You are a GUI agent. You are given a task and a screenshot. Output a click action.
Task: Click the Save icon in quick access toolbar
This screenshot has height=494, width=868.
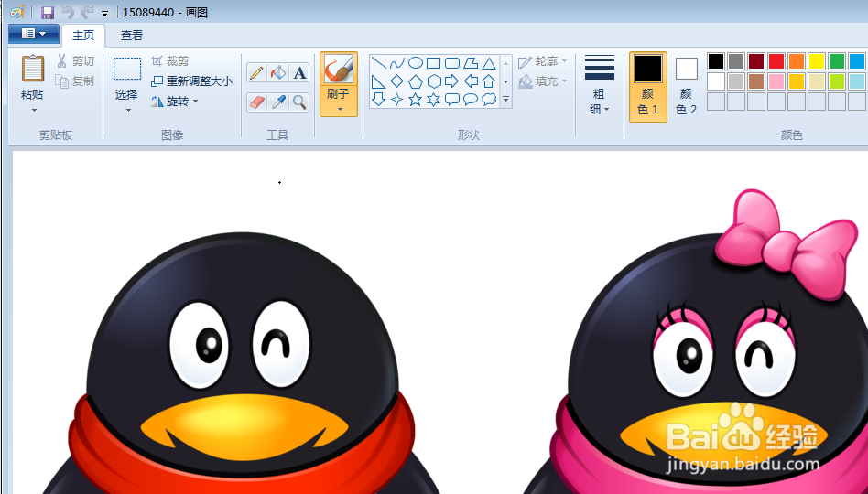[48, 12]
